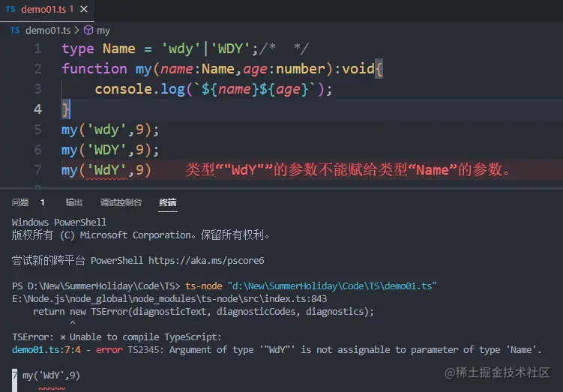Click line number 2 in the gutter
563x392 pixels.
pyautogui.click(x=38, y=69)
